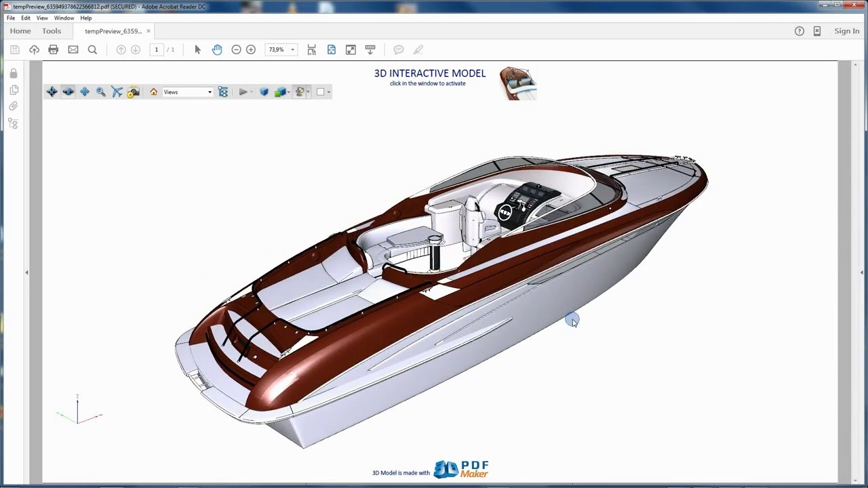The image size is (868, 488).
Task: Click the read mode keyboard-arrow icon
Action: pos(370,49)
